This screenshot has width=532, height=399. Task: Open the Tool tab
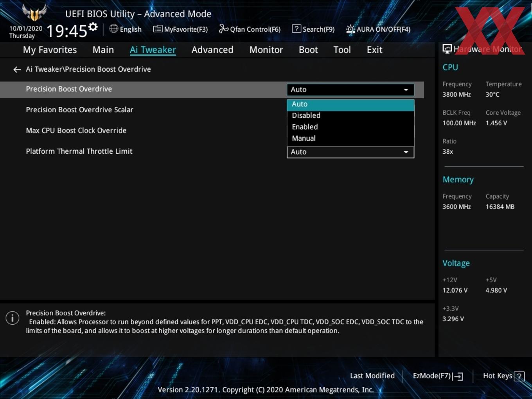tap(342, 50)
